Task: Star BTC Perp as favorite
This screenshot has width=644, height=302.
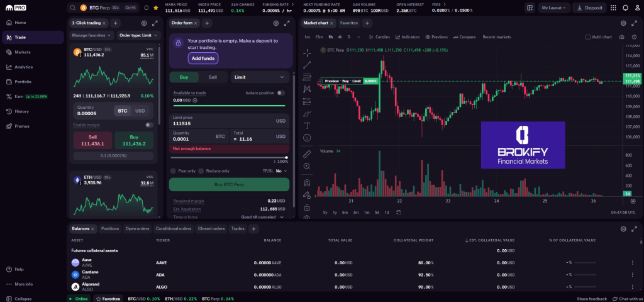Action: pos(155,8)
